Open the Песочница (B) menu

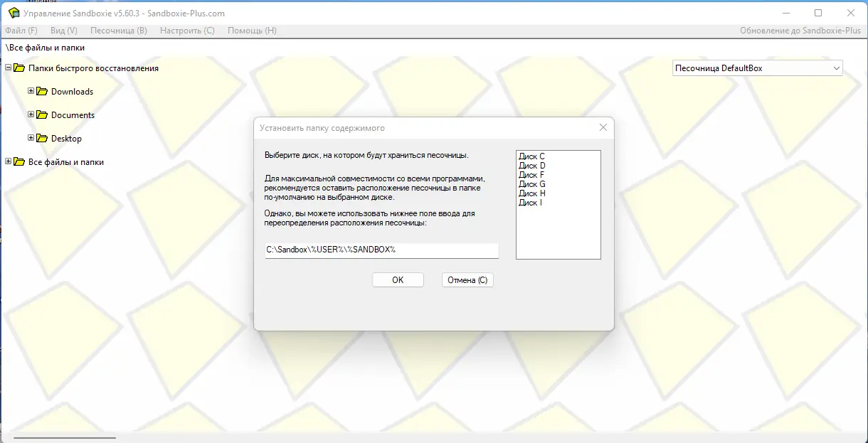click(119, 31)
